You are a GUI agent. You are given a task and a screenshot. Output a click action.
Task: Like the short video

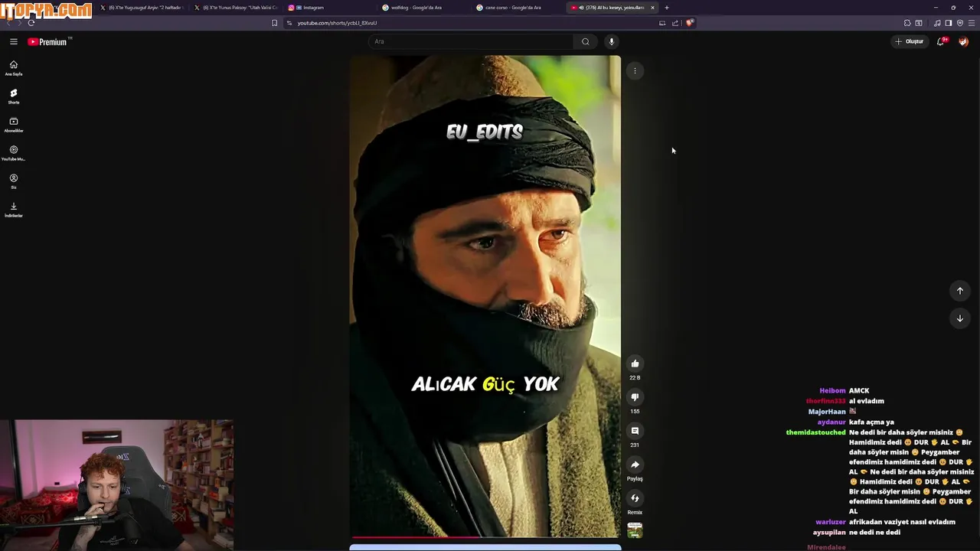pos(635,364)
